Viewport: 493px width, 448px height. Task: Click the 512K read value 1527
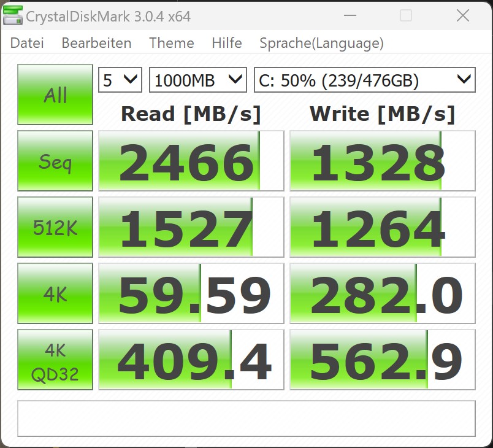pos(191,227)
